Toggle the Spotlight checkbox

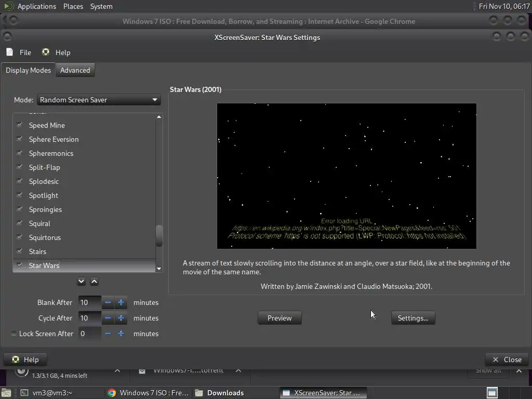(x=19, y=195)
